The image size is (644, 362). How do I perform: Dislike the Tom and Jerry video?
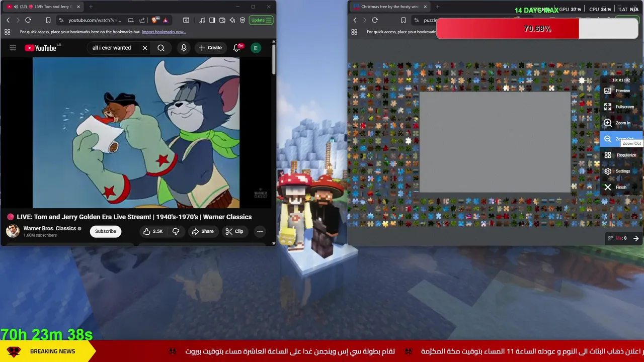coord(176,231)
